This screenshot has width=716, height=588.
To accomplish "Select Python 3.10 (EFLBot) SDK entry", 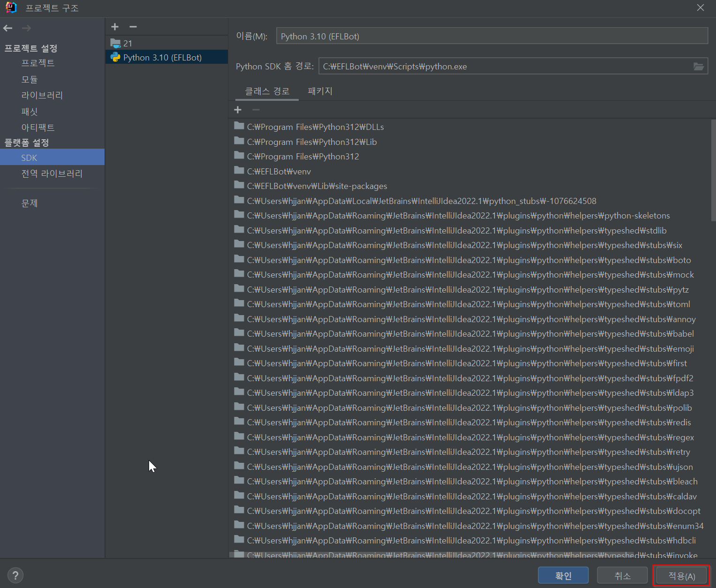I will [166, 57].
